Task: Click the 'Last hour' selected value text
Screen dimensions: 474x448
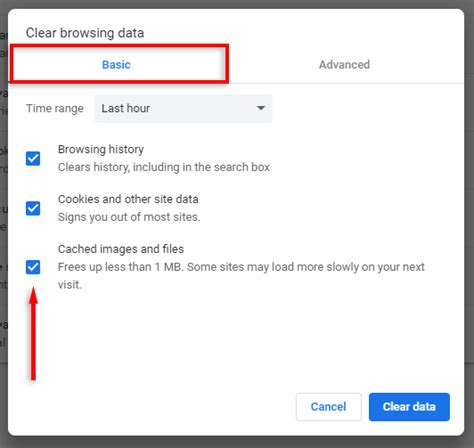Action: (x=126, y=108)
